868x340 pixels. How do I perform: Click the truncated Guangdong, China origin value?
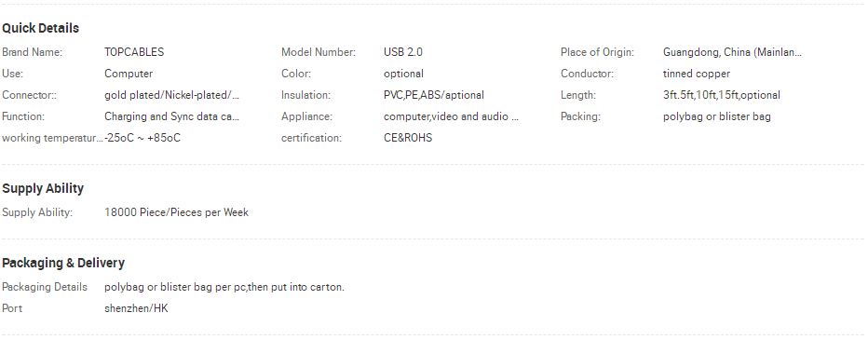point(732,52)
